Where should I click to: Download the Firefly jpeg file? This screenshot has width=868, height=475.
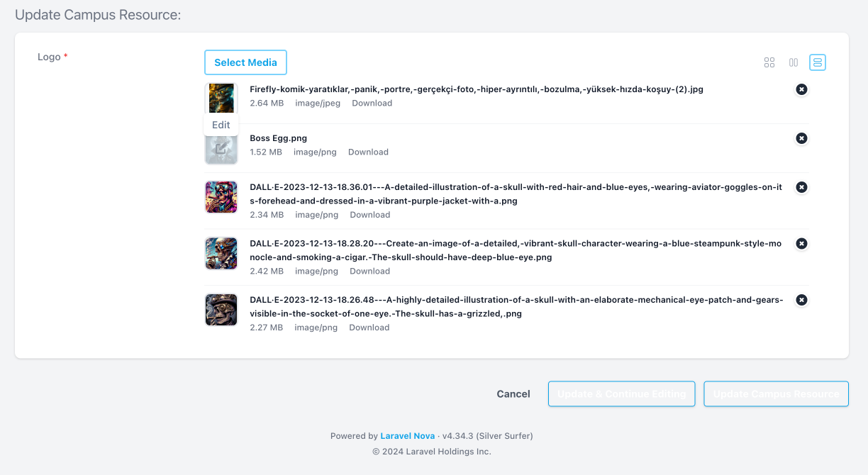pyautogui.click(x=372, y=104)
